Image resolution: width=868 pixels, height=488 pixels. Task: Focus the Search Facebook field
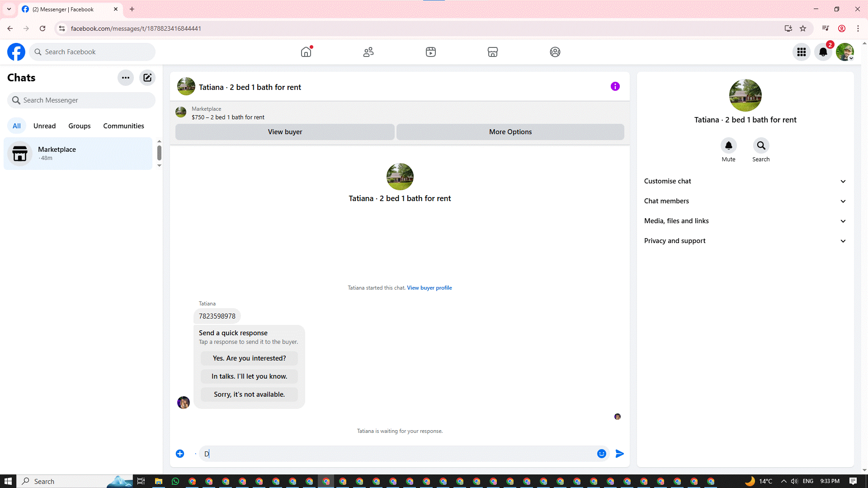tap(92, 52)
